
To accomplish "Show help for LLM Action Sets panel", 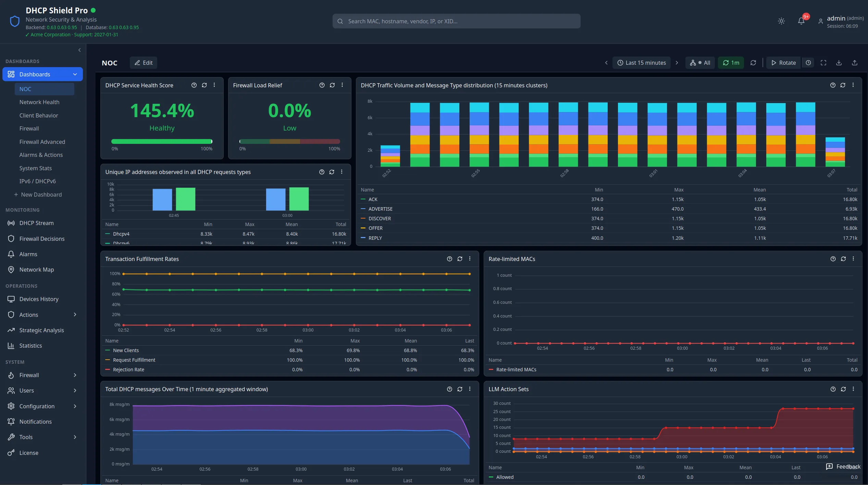I will tap(833, 389).
